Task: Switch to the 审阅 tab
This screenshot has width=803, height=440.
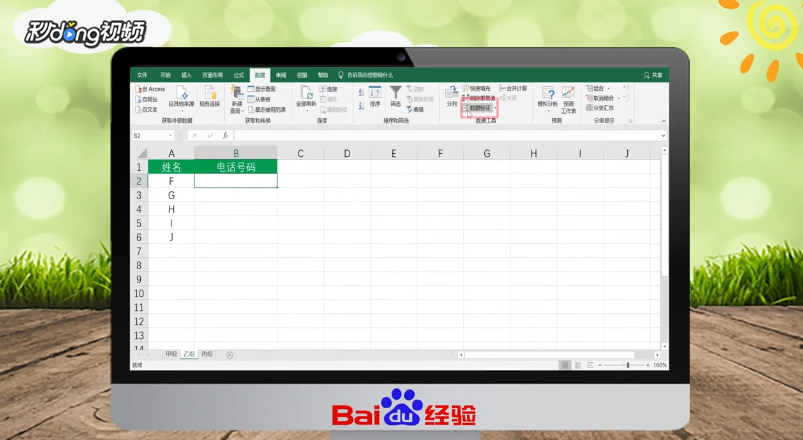Action: coord(281,75)
